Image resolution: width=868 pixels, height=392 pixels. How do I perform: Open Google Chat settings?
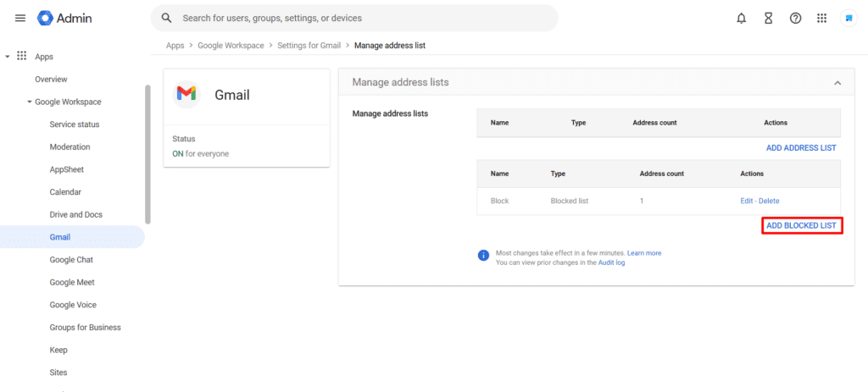coord(71,260)
